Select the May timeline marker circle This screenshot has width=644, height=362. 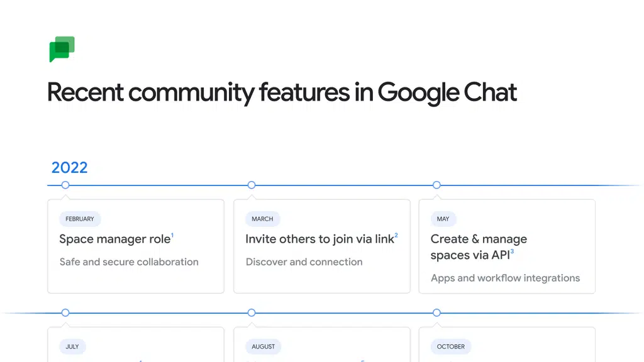[x=436, y=185]
